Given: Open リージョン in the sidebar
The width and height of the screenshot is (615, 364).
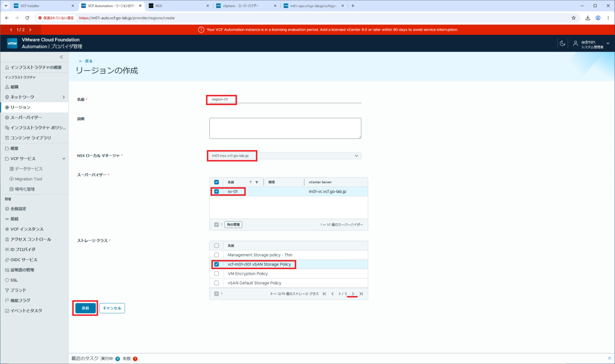Looking at the screenshot, I should 20,108.
